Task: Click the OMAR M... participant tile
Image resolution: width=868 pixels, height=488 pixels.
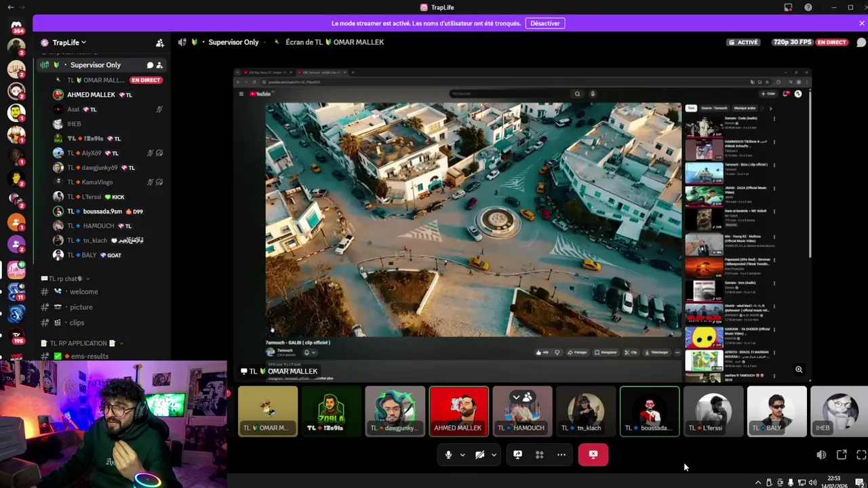Action: [268, 411]
